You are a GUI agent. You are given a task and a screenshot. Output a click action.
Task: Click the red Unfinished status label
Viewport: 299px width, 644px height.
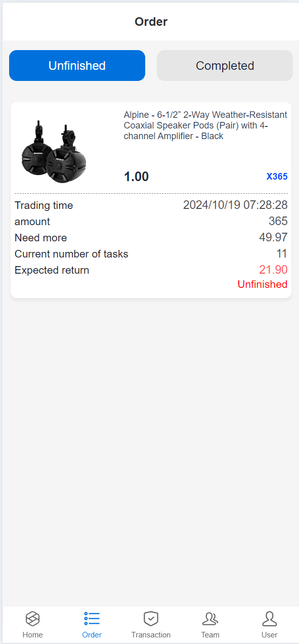pyautogui.click(x=262, y=284)
